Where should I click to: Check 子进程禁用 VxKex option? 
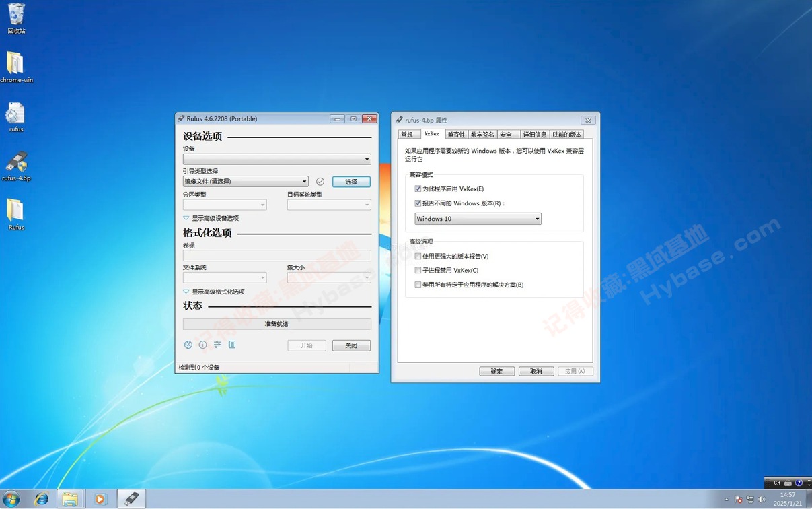click(418, 270)
